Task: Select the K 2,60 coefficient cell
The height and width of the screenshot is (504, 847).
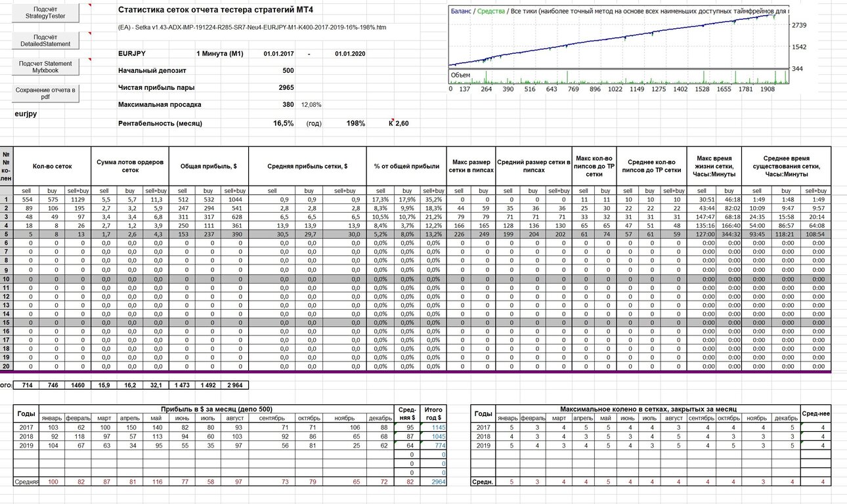Action: pos(399,123)
